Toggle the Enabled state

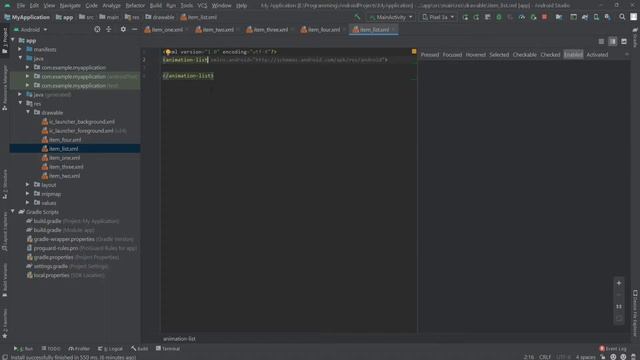pos(573,55)
